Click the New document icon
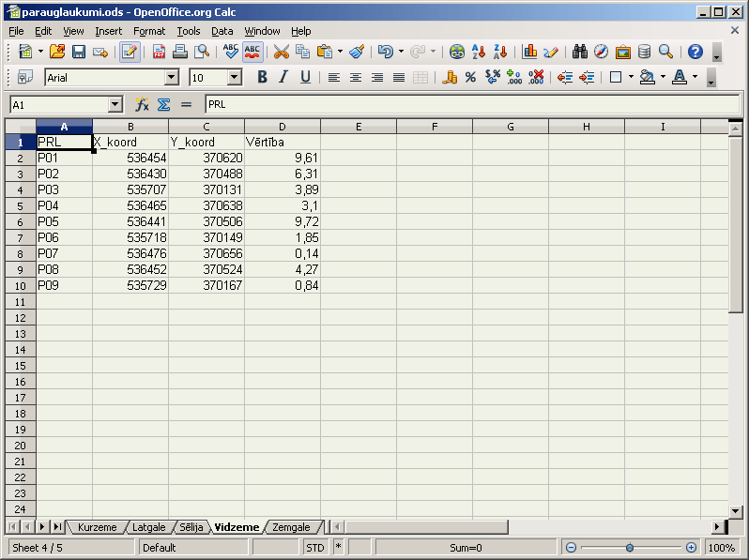Screen dimensions: 749x560 [25, 52]
